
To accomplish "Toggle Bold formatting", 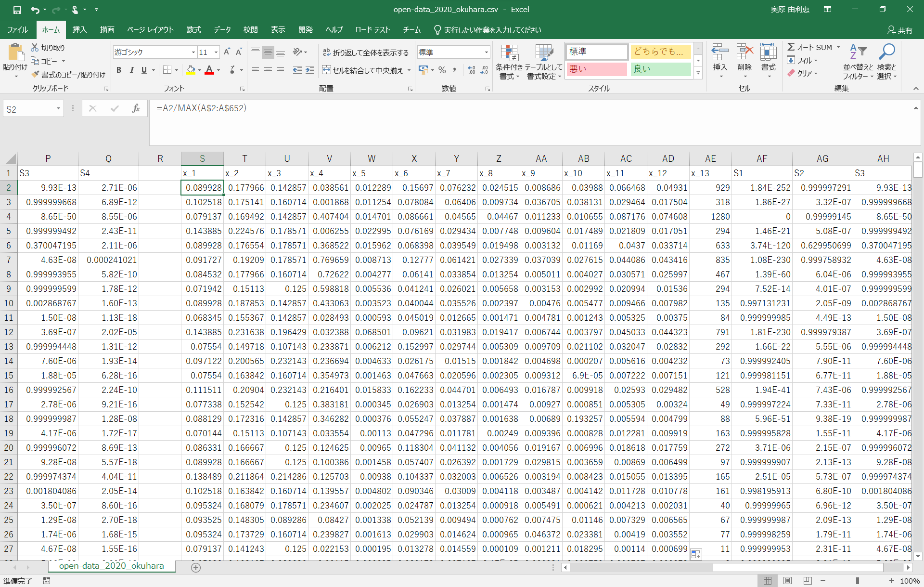I will pyautogui.click(x=119, y=70).
